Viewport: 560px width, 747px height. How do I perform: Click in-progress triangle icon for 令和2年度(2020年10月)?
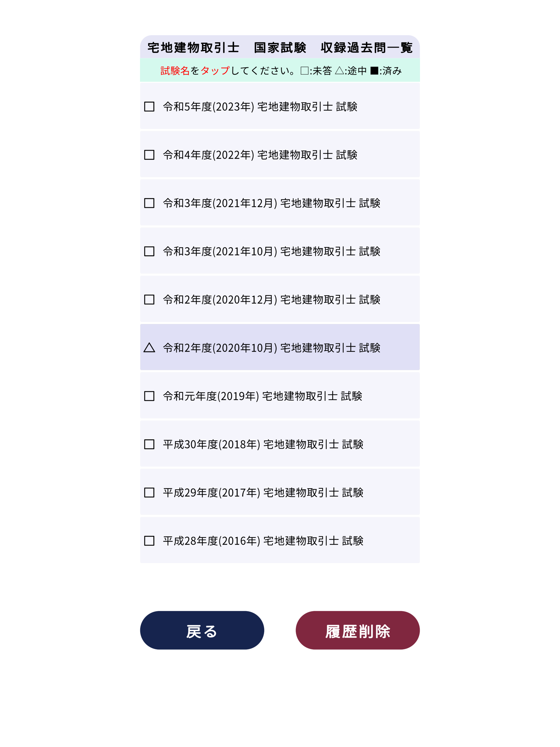click(149, 348)
